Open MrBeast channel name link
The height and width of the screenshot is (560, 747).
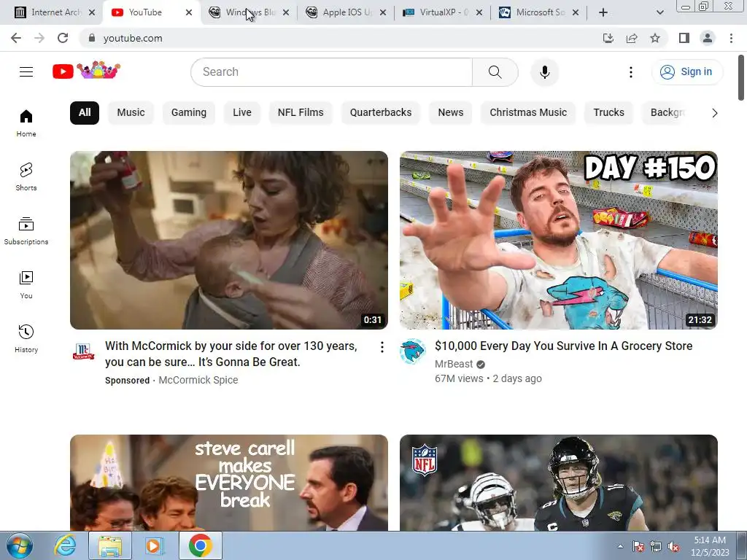coord(454,365)
